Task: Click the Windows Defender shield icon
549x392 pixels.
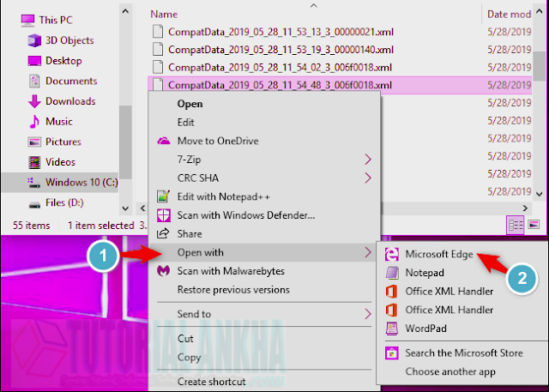Action: [164, 215]
